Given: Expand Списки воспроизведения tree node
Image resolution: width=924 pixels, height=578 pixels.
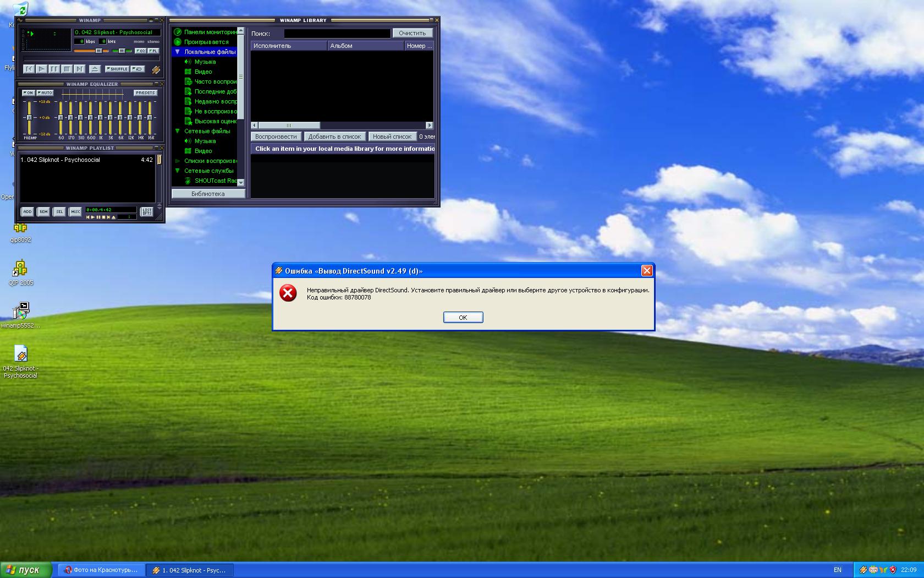Looking at the screenshot, I should pos(178,161).
